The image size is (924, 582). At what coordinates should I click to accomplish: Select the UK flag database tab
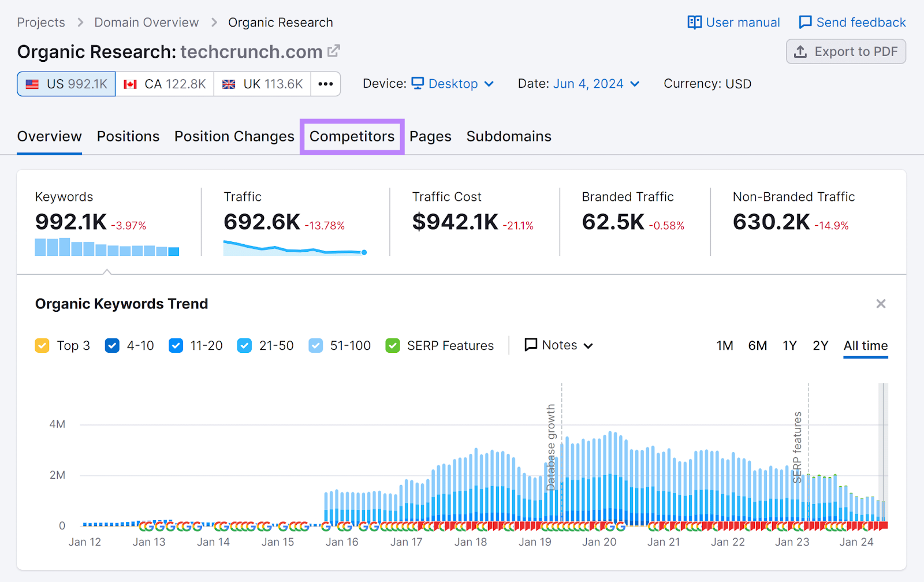click(262, 83)
